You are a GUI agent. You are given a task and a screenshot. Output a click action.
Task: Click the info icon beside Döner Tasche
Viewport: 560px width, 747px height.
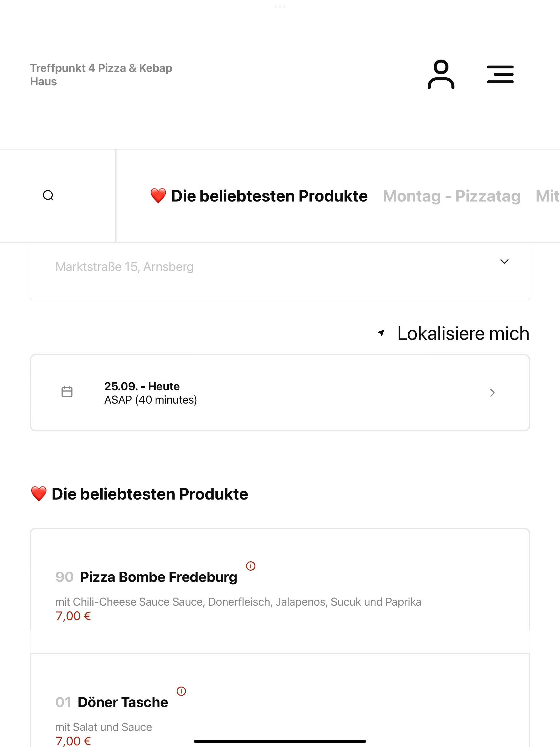click(x=181, y=691)
